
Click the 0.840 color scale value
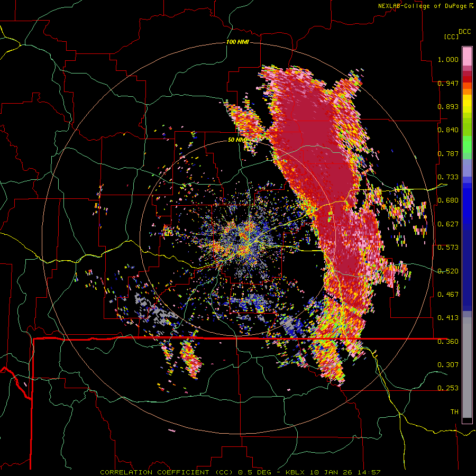pyautogui.click(x=448, y=130)
